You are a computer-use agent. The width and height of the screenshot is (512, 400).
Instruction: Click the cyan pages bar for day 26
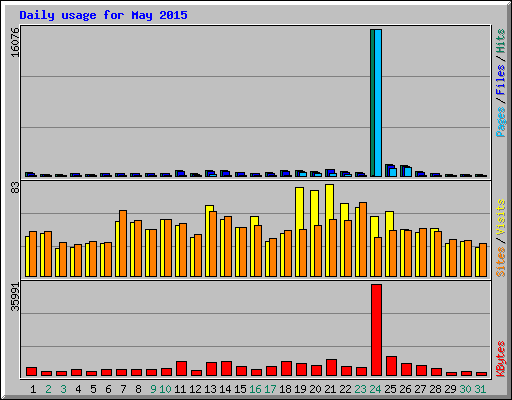coord(408,172)
